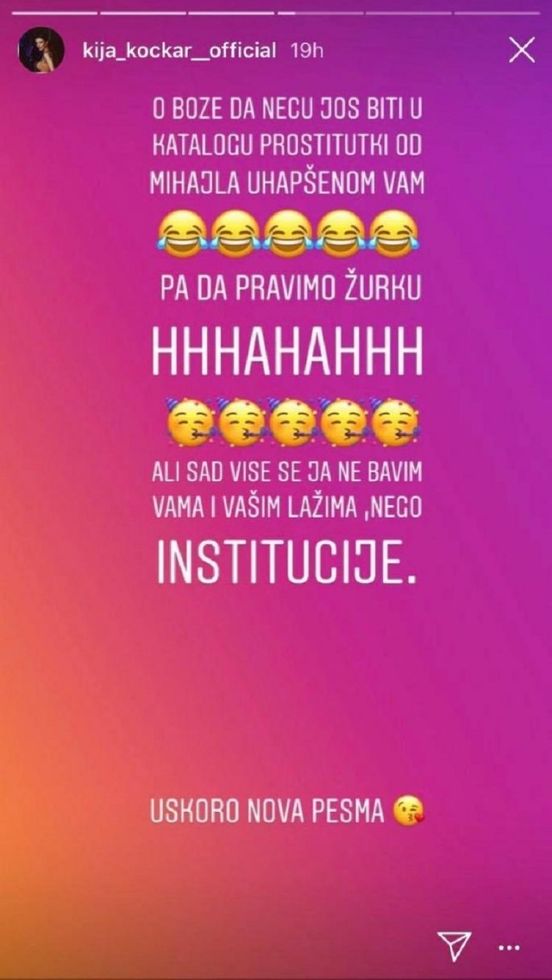Jump to last story progress segment
Image resolution: width=552 pixels, height=980 pixels.
497,13
